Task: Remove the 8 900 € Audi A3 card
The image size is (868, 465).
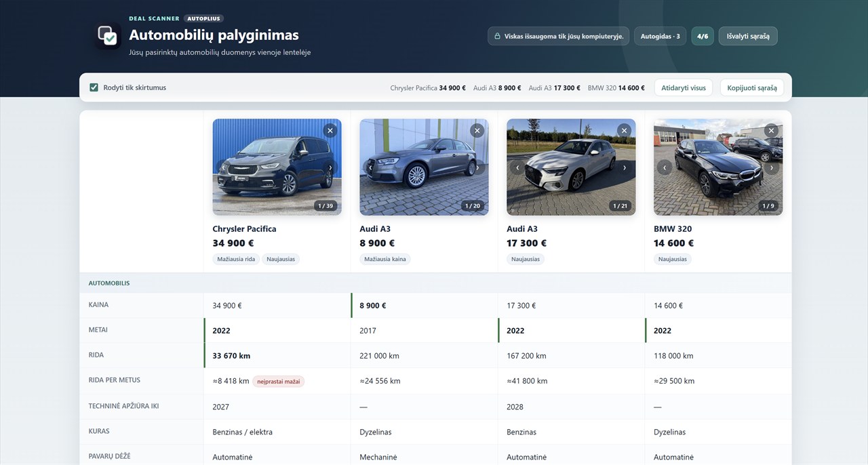Action: [477, 130]
